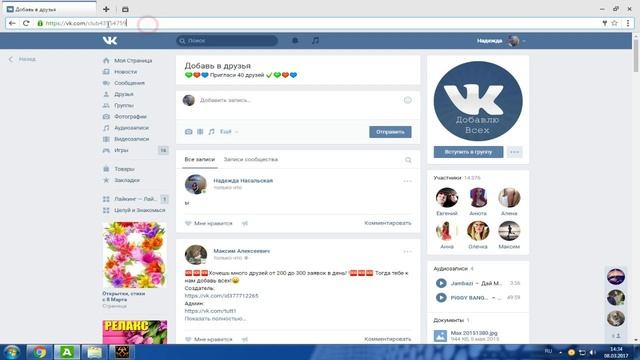Bookmark page with the star icon
This screenshot has width=640, height=360.
[614, 23]
